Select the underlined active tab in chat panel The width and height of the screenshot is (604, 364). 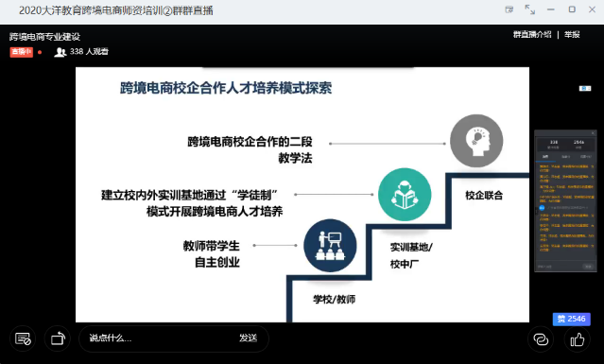coord(545,157)
